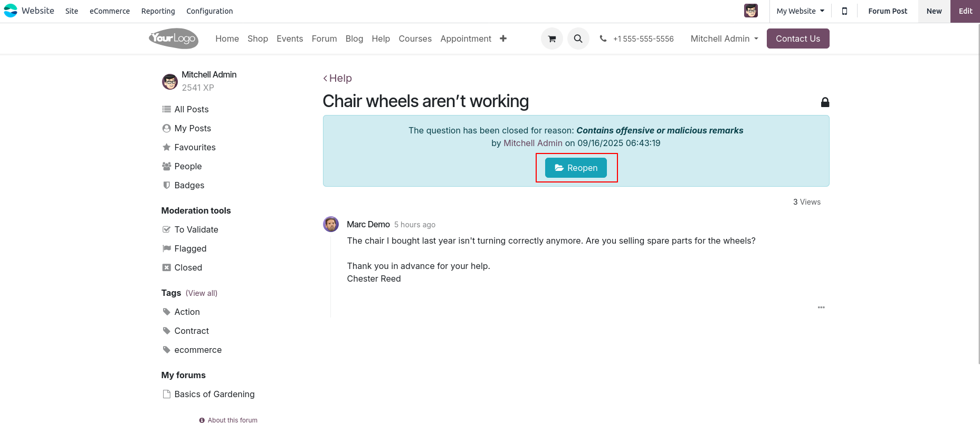
Task: Filter posts by ecommerce tag
Action: point(198,350)
